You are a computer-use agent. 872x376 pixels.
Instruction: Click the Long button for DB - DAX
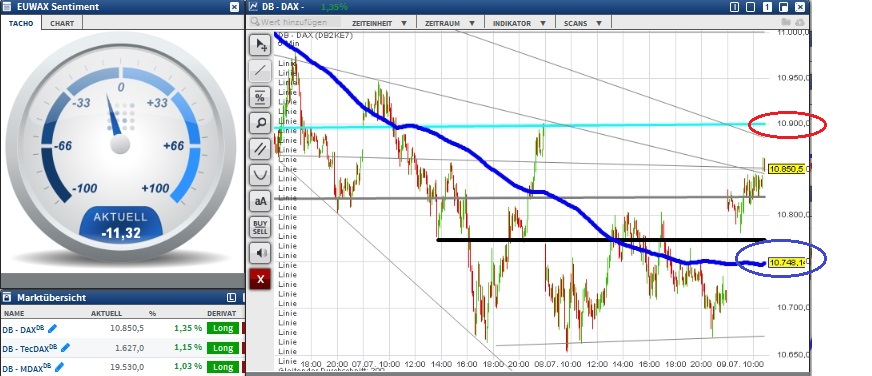tap(223, 328)
